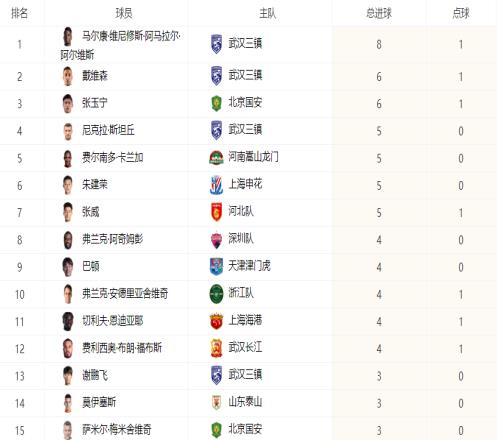The image size is (500, 440).
Task: Click the 浙江队 team logo
Action: 216,294
